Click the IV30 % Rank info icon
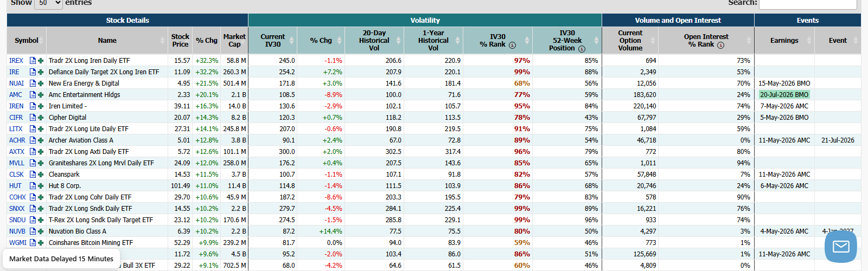The width and height of the screenshot is (868, 271). point(512,45)
